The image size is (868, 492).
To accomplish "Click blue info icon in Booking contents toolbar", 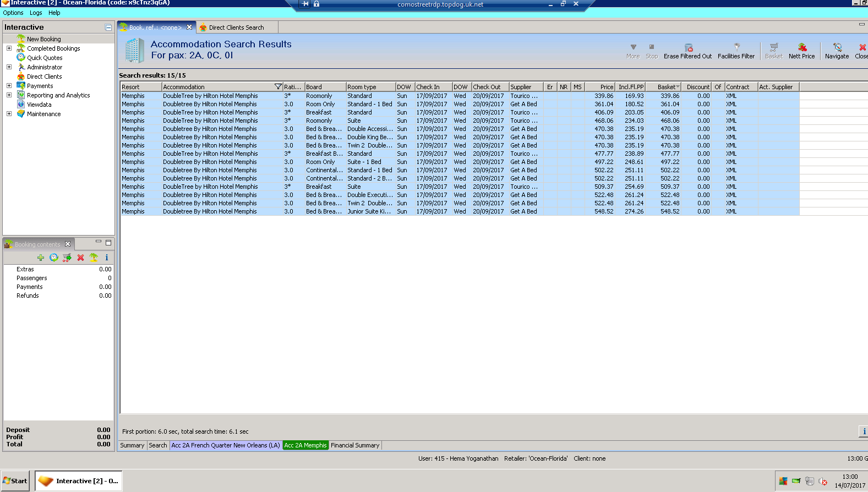I will 107,258.
